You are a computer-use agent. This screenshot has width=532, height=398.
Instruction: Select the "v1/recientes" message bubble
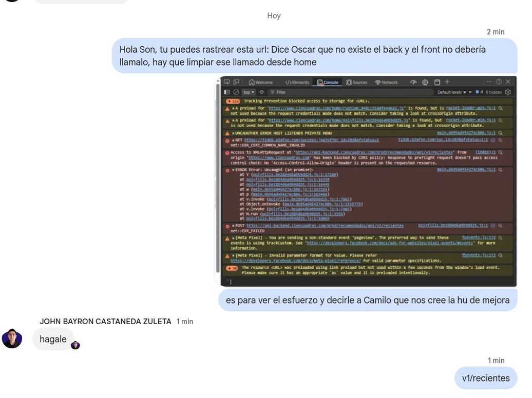(485, 378)
